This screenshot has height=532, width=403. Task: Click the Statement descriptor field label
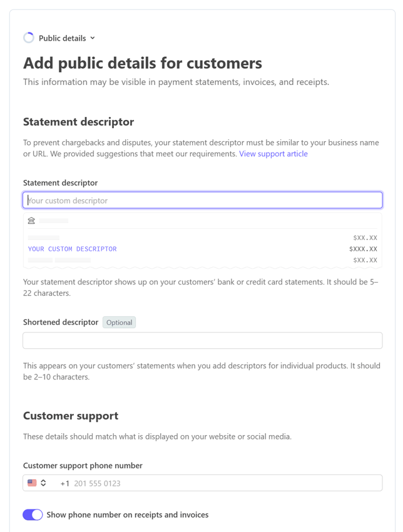61,183
